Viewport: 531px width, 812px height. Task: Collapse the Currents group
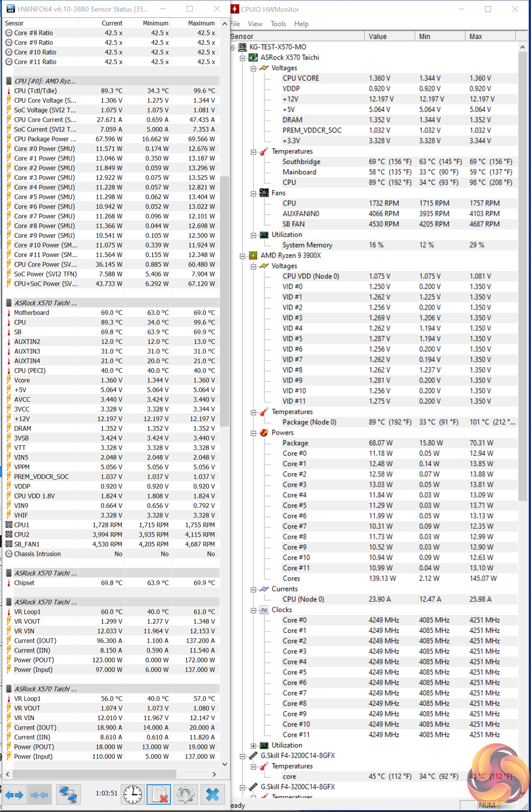click(254, 589)
